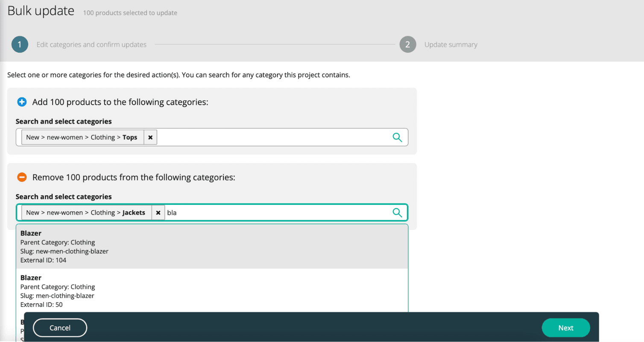Click the orange minus icon for removing products
The width and height of the screenshot is (644, 342).
click(21, 177)
